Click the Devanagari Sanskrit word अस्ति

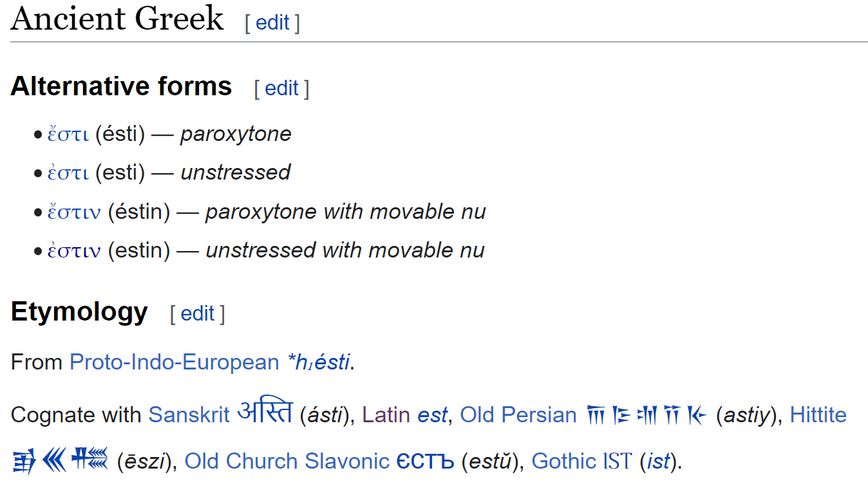tap(265, 413)
